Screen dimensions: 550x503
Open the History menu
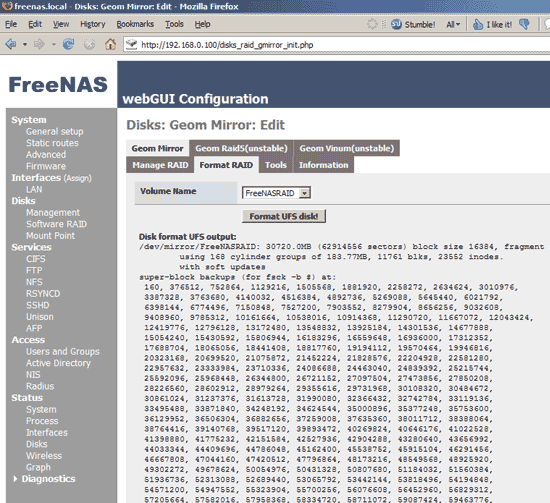93,24
